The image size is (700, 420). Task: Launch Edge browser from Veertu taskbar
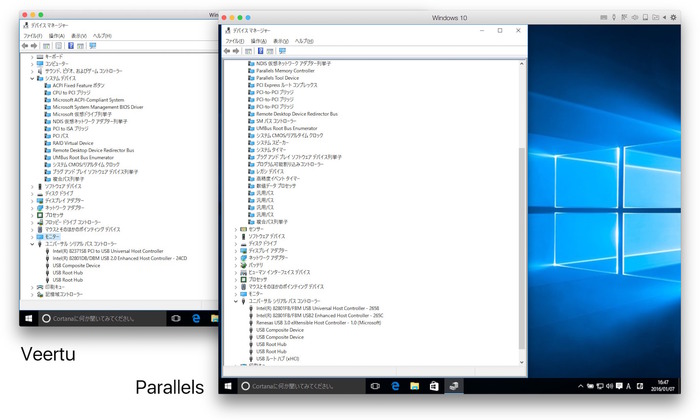196,318
